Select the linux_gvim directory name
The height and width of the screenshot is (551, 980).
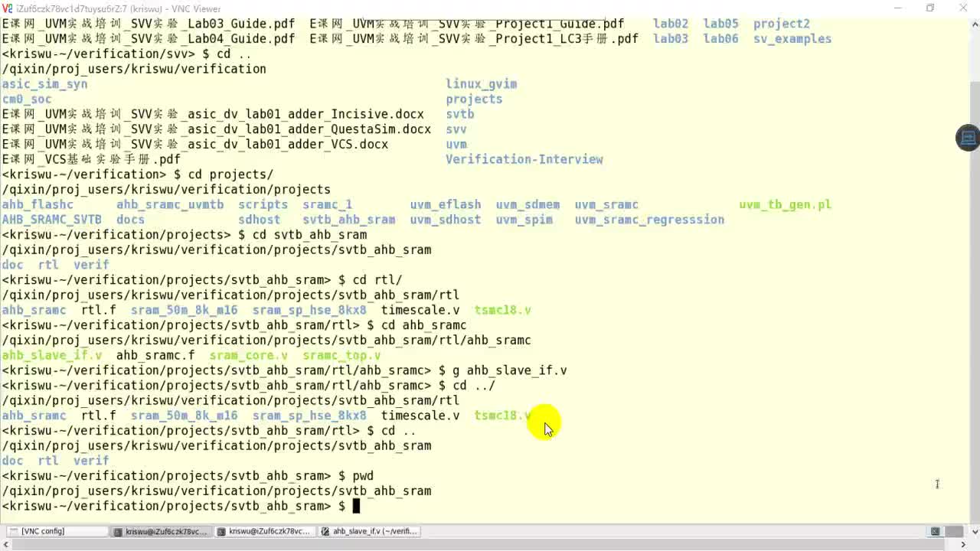[482, 84]
